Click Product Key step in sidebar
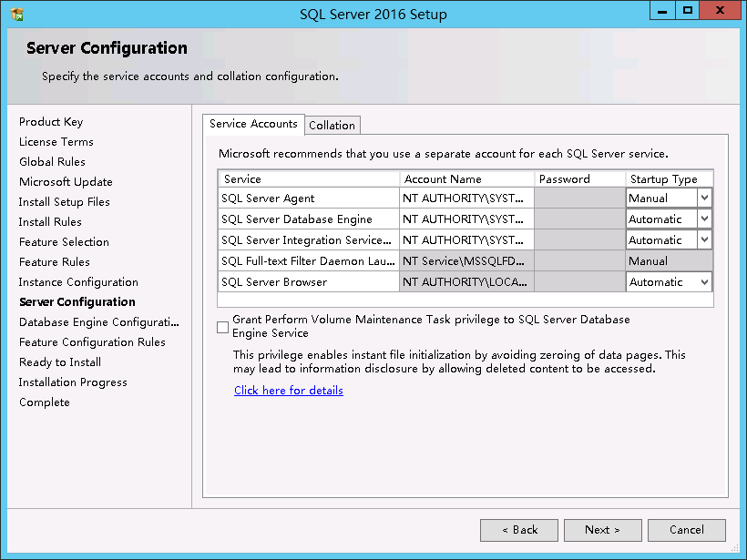The height and width of the screenshot is (560, 747). [51, 122]
